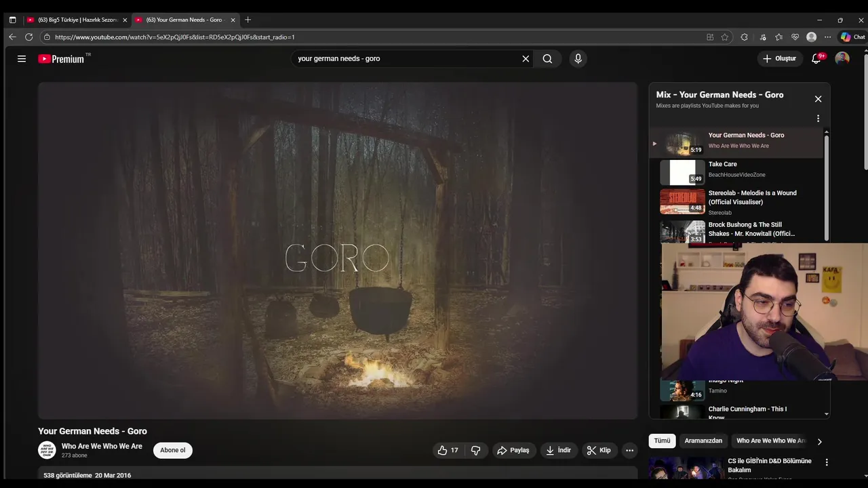Play Charlie Cunningham track in mix
This screenshot has width=868, height=488.
(735, 411)
